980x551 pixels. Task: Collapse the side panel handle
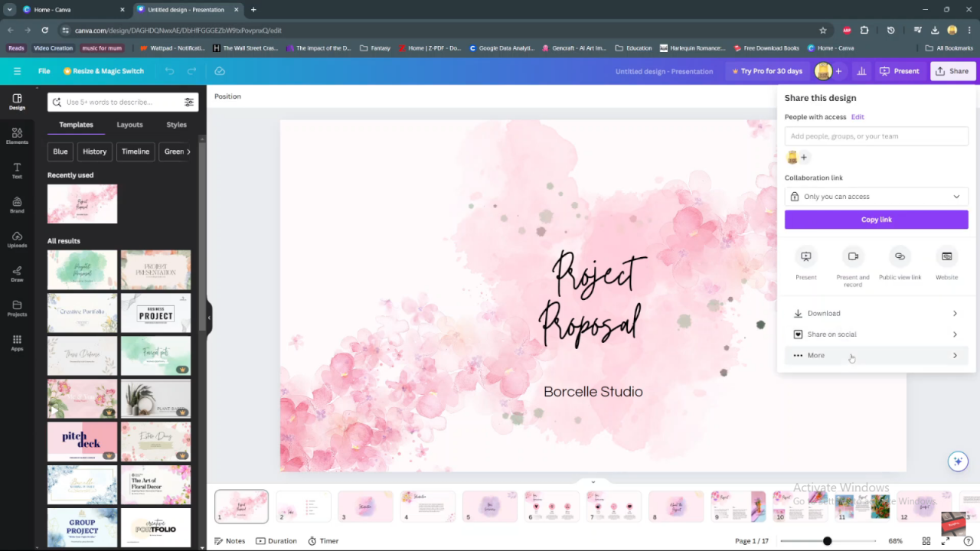209,318
